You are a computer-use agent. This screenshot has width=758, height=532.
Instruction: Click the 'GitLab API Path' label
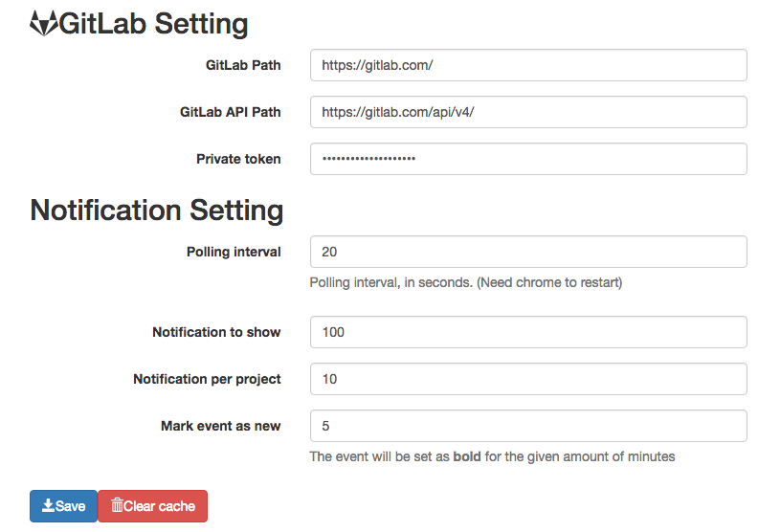230,112
